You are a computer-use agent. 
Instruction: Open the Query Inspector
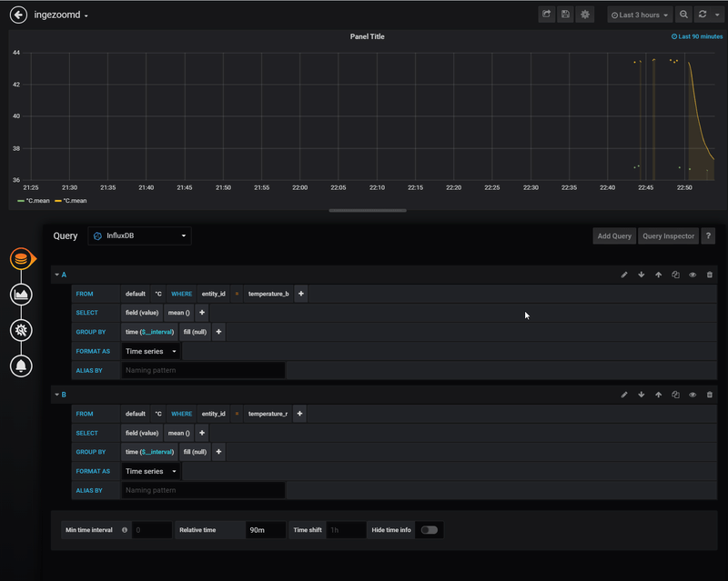click(x=668, y=236)
